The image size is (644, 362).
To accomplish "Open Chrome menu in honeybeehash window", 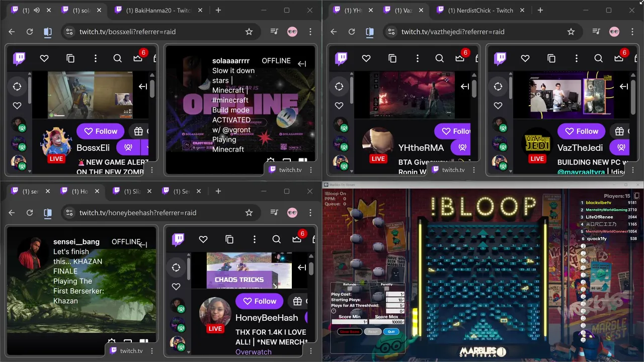I will point(310,213).
